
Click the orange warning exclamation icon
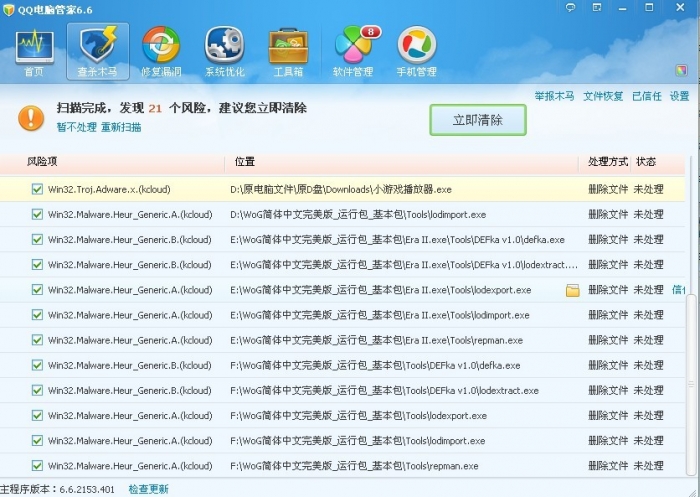[31, 118]
